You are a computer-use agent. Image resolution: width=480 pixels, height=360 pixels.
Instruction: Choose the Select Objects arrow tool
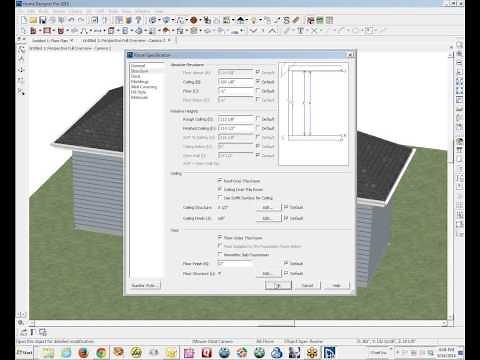23,31
